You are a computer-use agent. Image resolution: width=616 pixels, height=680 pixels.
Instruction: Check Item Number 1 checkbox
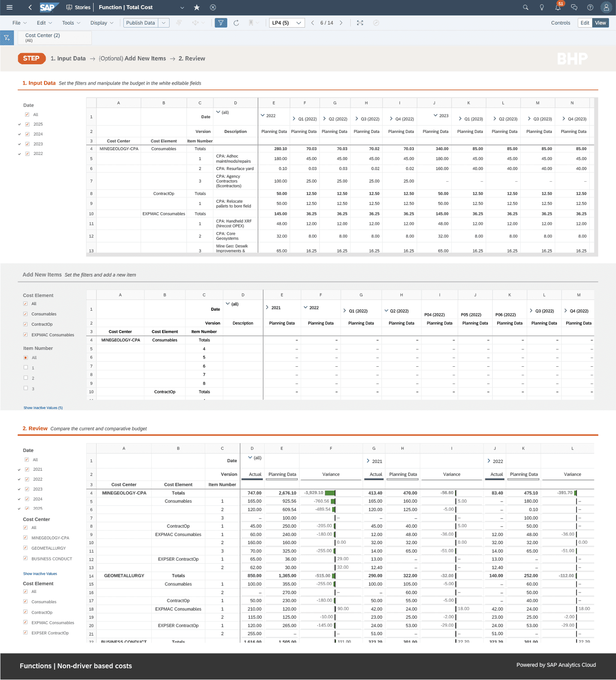(25, 368)
